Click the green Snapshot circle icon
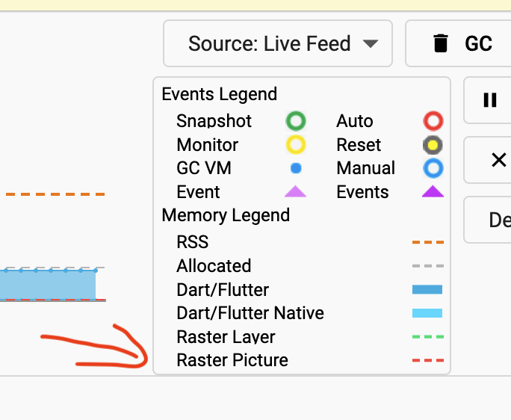 click(x=296, y=121)
